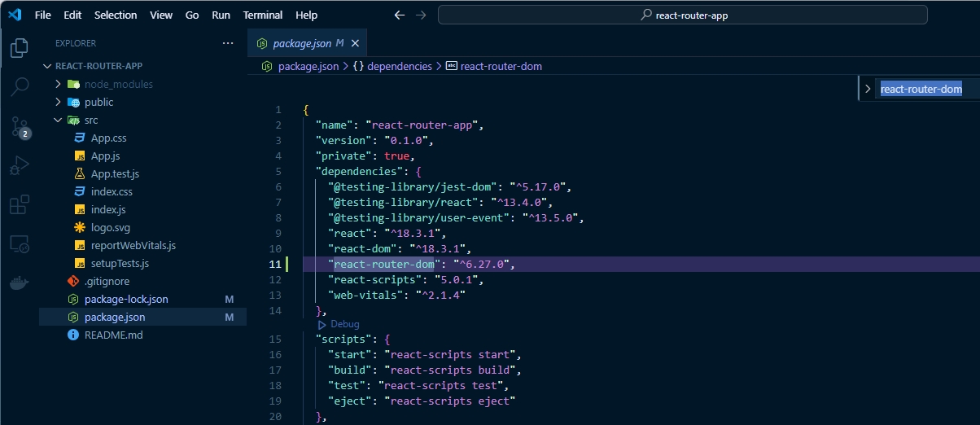Click the "eject" script key
The width and height of the screenshot is (980, 425).
(x=350, y=401)
